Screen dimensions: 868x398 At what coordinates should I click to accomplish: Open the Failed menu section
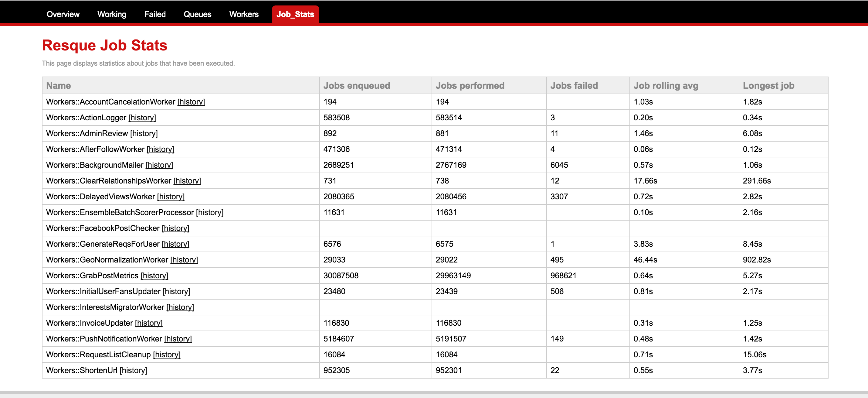[154, 14]
